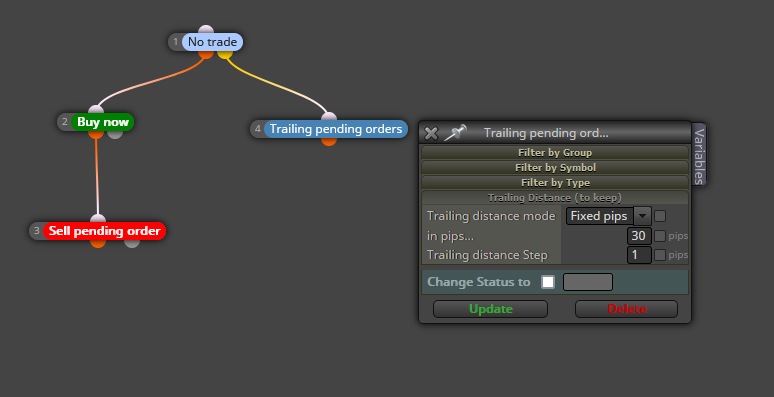This screenshot has height=397, width=774.
Task: Collapse the Trailing Distance (to keep) section
Action: pyautogui.click(x=555, y=198)
